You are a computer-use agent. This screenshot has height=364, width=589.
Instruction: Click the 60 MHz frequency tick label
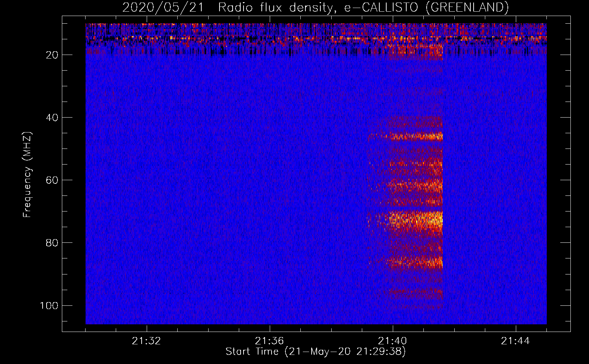(52, 180)
